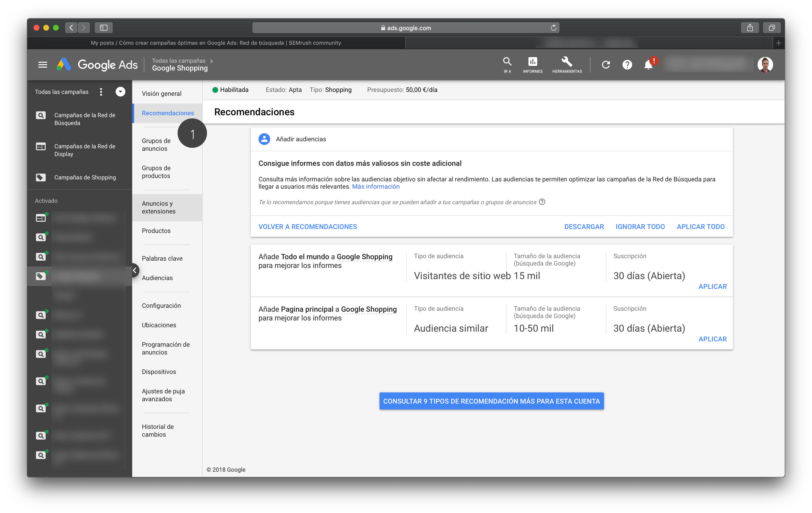Open Grupos de anuncios page

click(x=156, y=144)
